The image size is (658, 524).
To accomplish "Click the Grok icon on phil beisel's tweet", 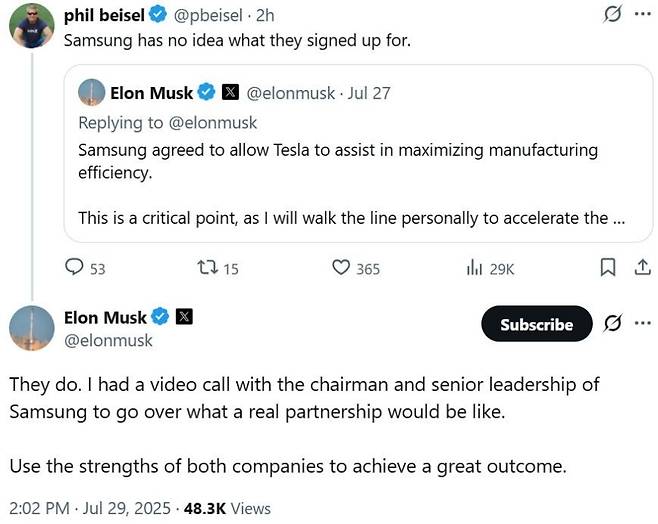I will 612,14.
